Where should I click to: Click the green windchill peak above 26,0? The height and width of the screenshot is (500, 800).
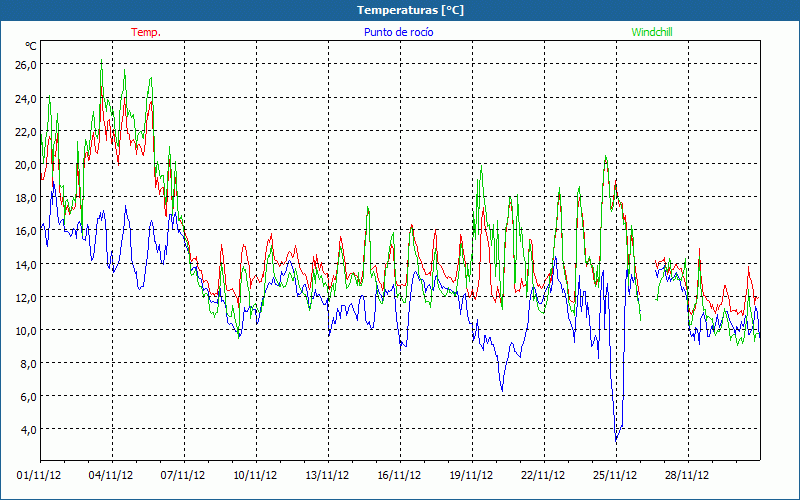102,60
